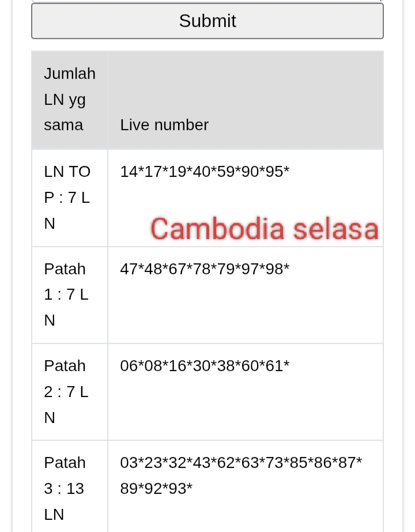Click number 14 in the LN TOP row

point(129,172)
